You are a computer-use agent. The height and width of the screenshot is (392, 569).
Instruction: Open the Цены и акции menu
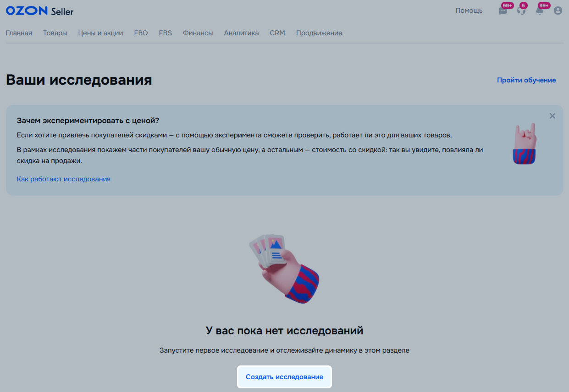pos(100,33)
